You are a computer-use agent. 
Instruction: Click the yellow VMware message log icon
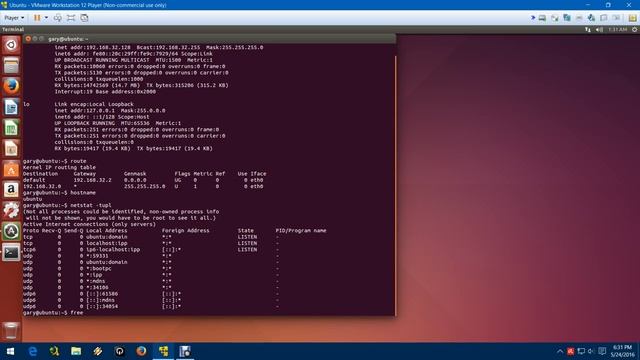633,18
